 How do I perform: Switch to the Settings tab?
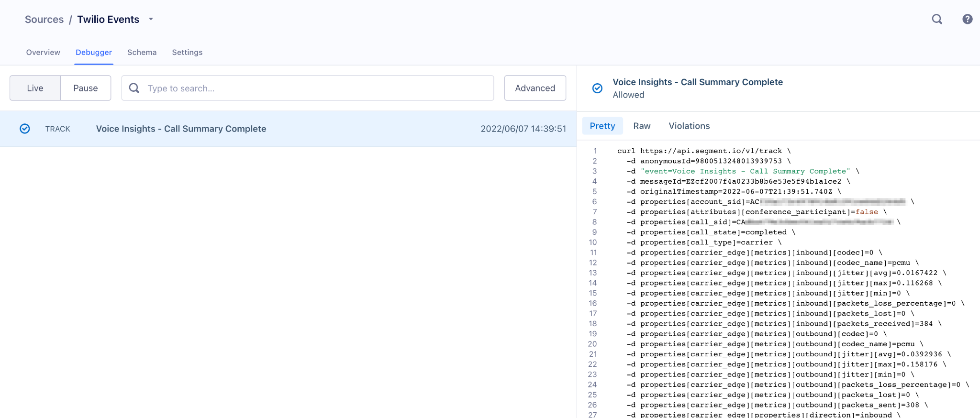pyautogui.click(x=187, y=52)
